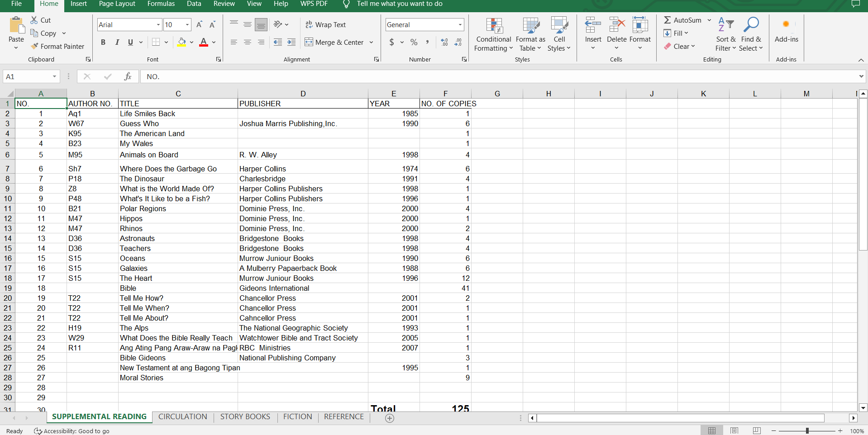Toggle Wrap Text

(325, 24)
